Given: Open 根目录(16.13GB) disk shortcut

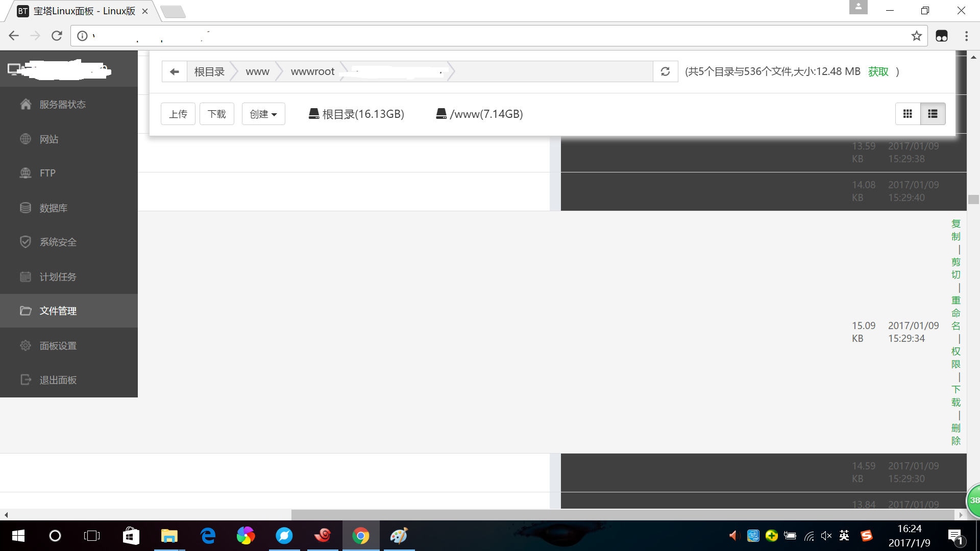Looking at the screenshot, I should [x=356, y=114].
